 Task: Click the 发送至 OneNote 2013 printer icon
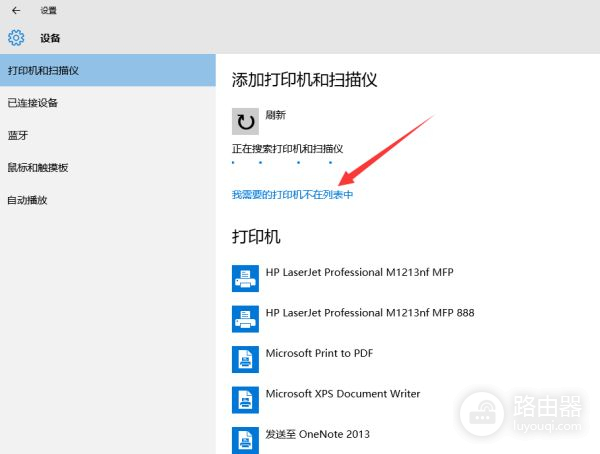click(245, 439)
